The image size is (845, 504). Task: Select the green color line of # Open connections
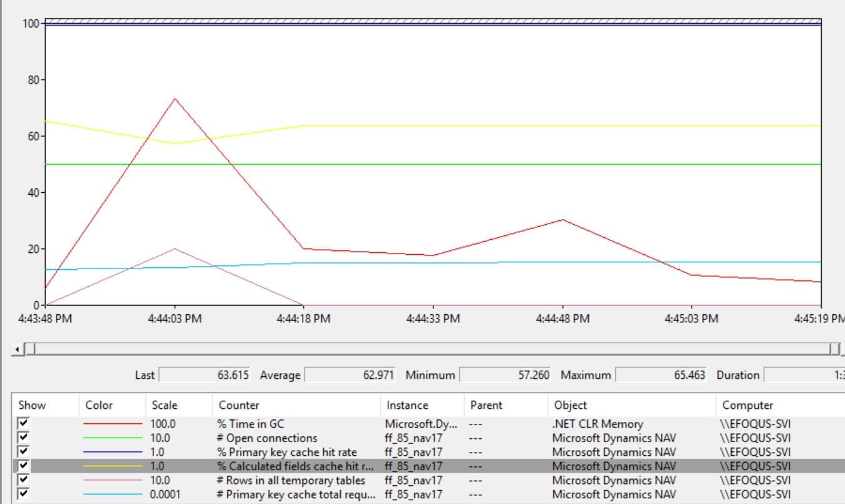[113, 438]
